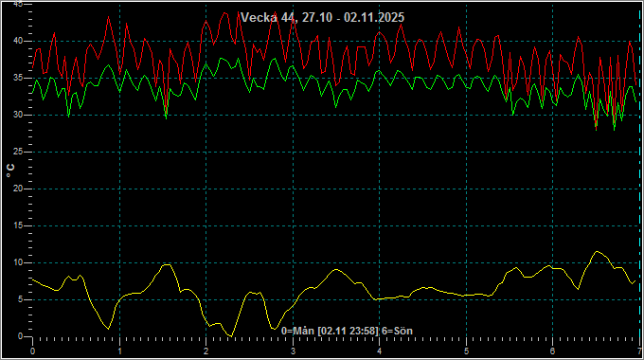The width and height of the screenshot is (644, 360).
Task: Click the 10 degree label on the temperature axis
Action: (18, 262)
